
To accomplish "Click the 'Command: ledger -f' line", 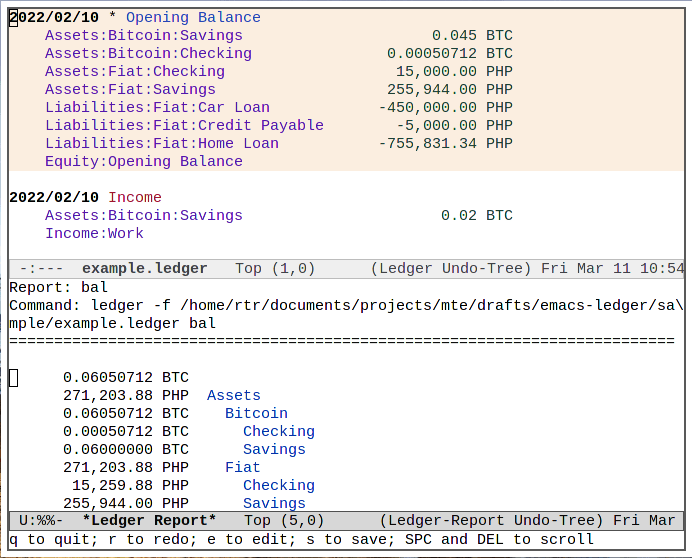I will pyautogui.click(x=346, y=305).
